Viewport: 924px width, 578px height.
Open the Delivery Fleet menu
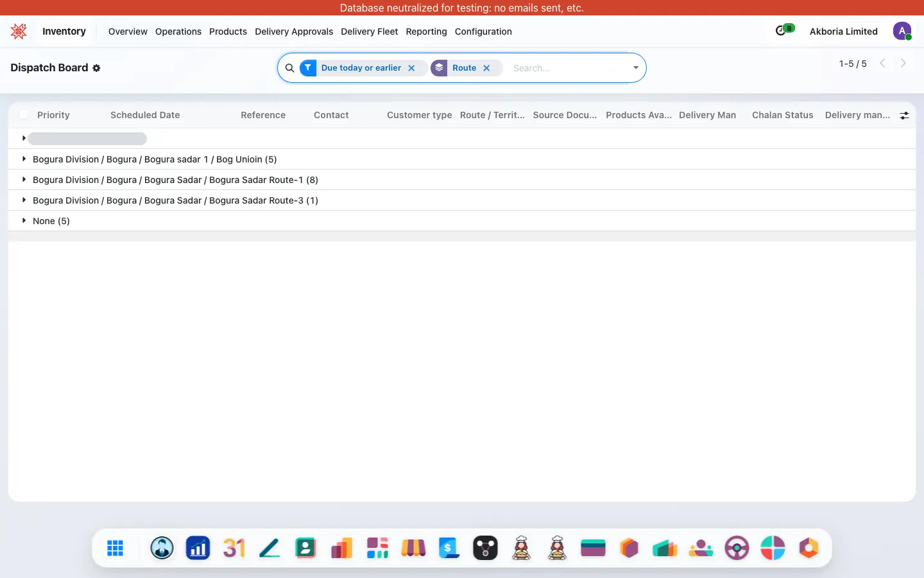pyautogui.click(x=370, y=31)
